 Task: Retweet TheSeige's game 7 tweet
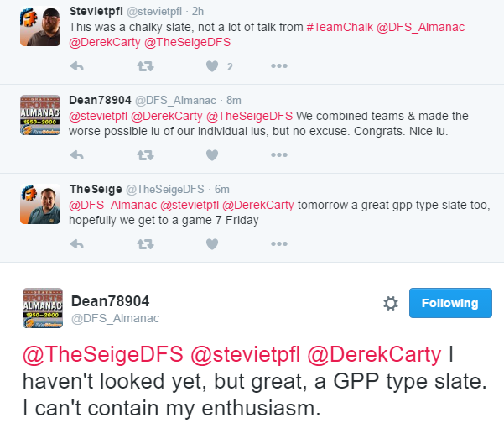click(x=145, y=244)
